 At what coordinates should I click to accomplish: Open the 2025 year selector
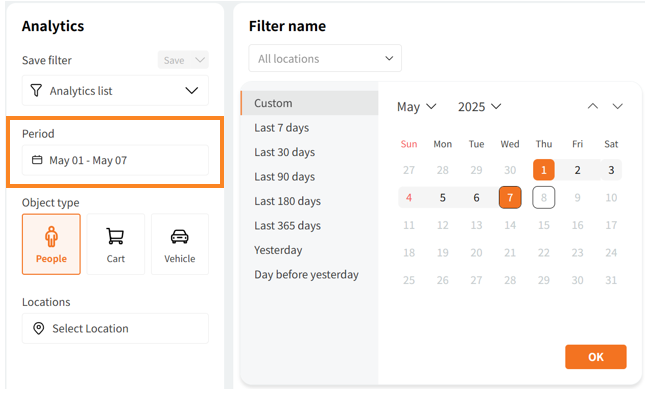[479, 107]
